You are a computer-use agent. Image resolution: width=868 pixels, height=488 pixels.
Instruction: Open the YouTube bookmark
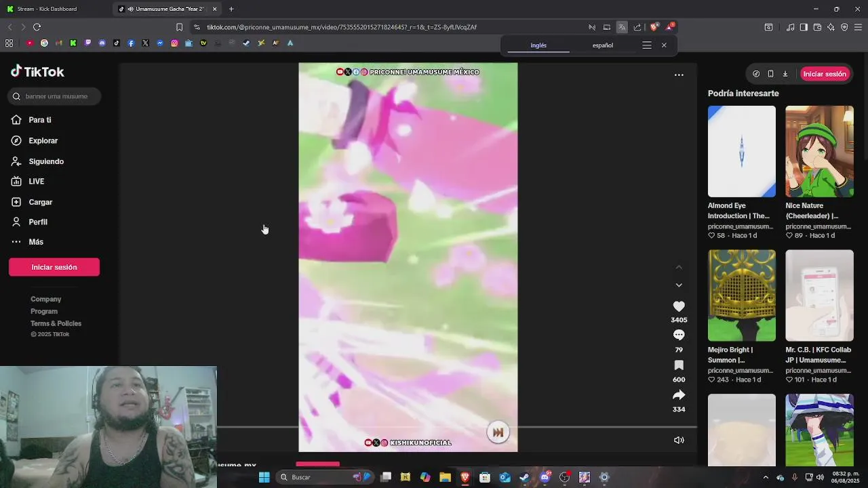coord(30,43)
